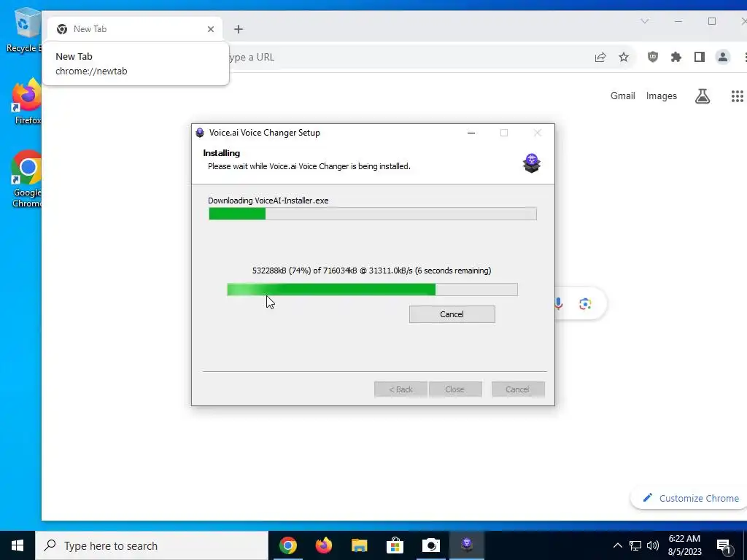Open volume control in system tray
Screen dimensions: 747x560
(653, 545)
